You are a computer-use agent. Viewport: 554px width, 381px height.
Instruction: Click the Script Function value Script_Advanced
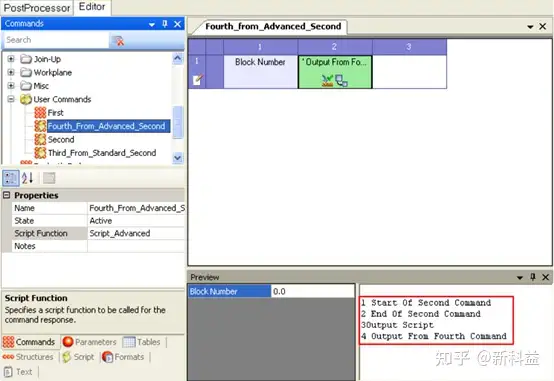(136, 233)
